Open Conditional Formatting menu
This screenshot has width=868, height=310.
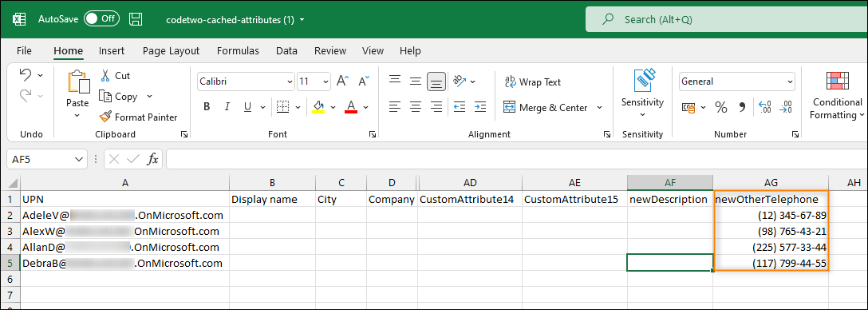(x=838, y=96)
